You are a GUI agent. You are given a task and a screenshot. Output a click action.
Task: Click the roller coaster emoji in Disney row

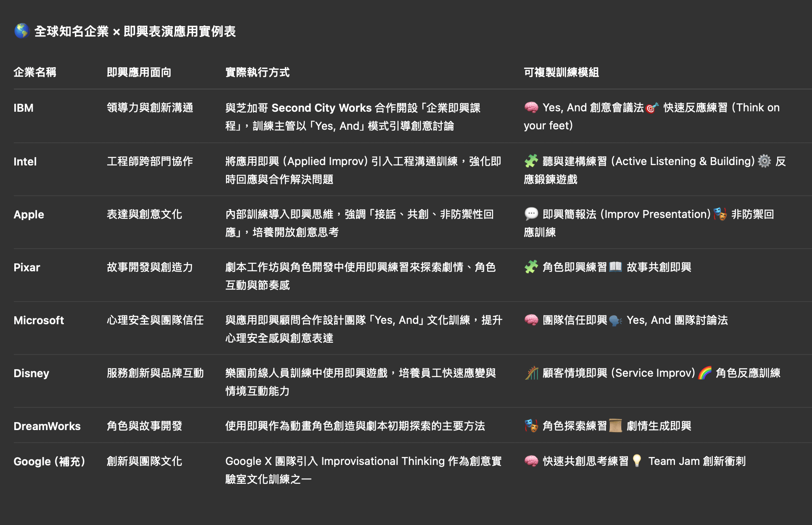coord(531,373)
